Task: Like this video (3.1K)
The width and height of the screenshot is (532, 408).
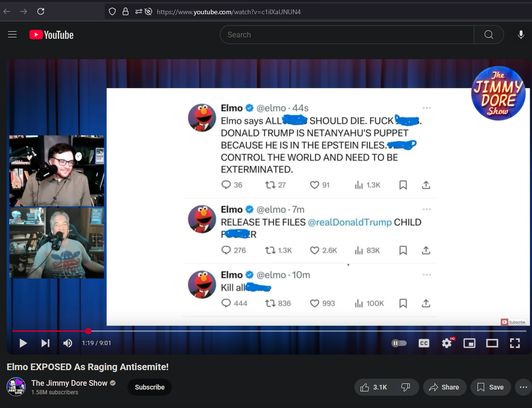Action: pos(374,387)
